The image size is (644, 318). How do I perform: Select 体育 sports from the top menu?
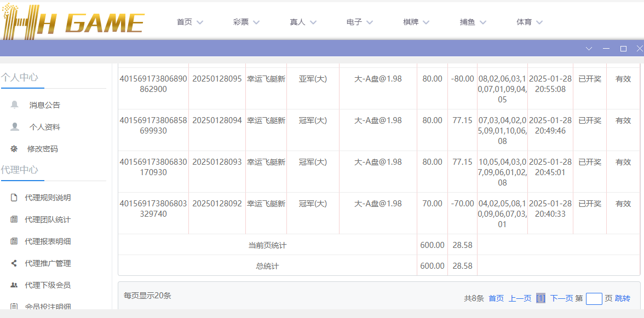pyautogui.click(x=529, y=22)
